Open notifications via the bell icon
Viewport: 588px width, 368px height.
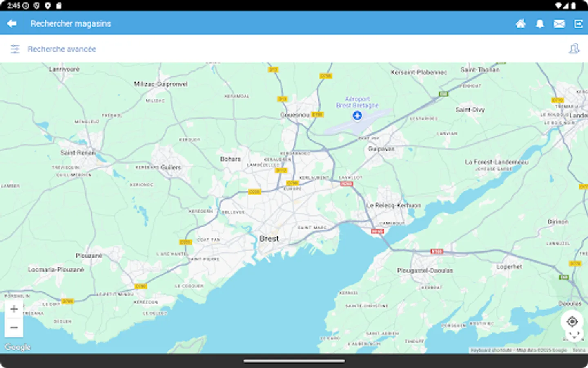tap(540, 23)
